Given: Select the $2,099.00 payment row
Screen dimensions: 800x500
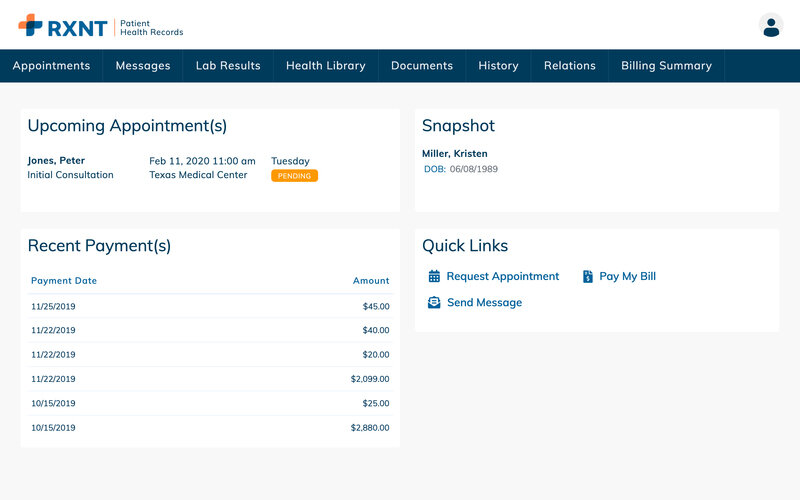Looking at the screenshot, I should (210, 379).
